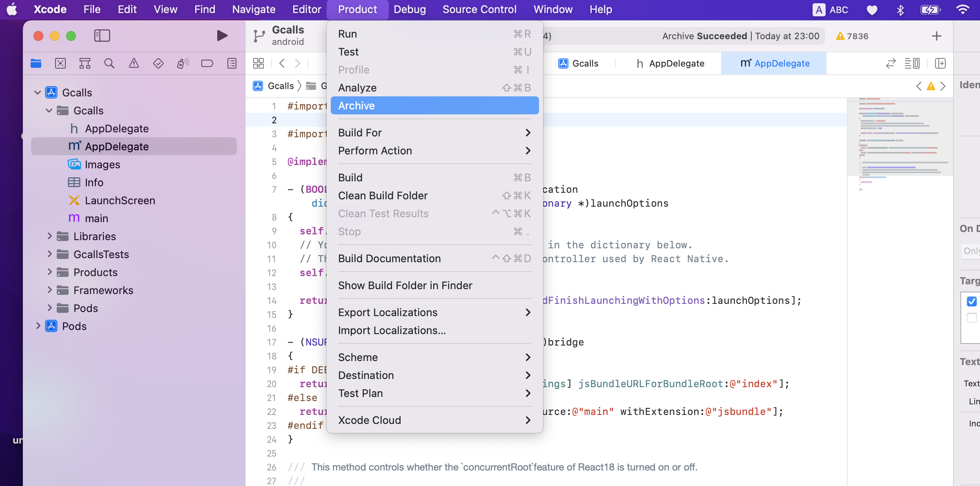The width and height of the screenshot is (980, 486).
Task: Click the add editor split icon
Action: (x=940, y=63)
